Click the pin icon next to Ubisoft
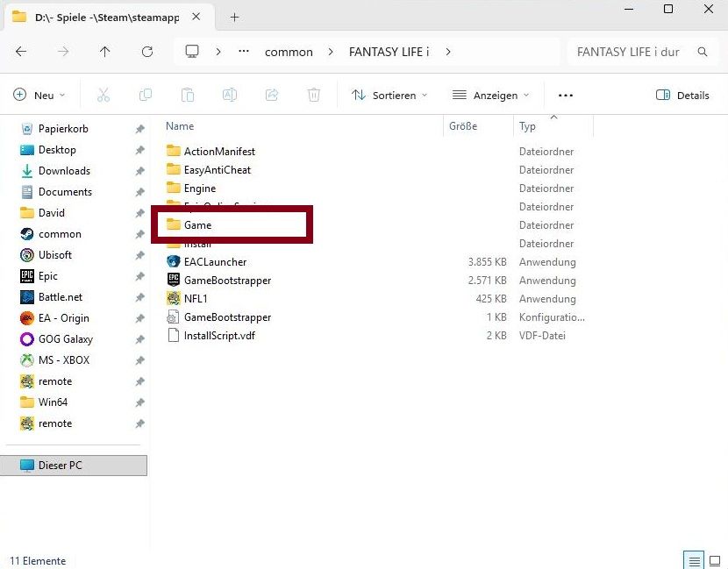Image resolution: width=728 pixels, height=569 pixels. point(139,255)
